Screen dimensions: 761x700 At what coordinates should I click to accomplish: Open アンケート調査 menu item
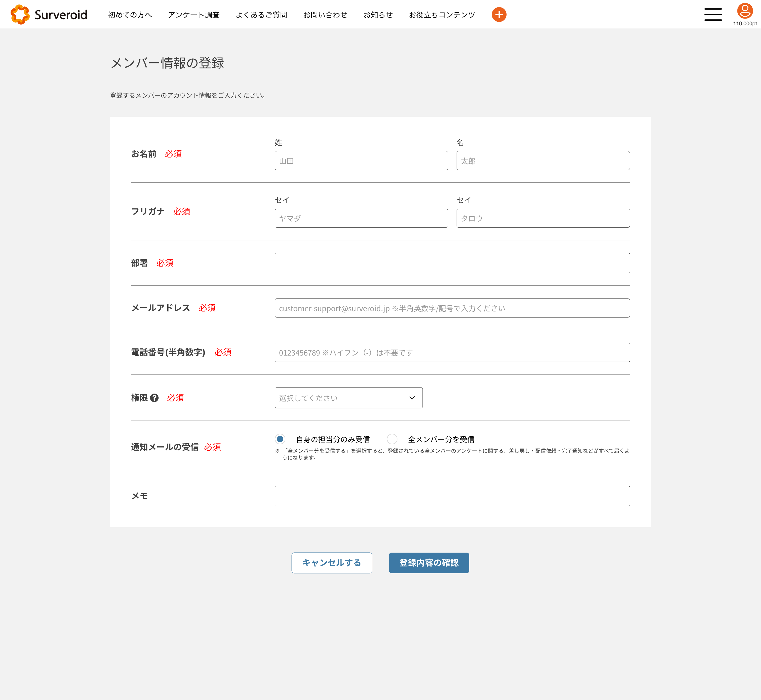click(x=194, y=15)
